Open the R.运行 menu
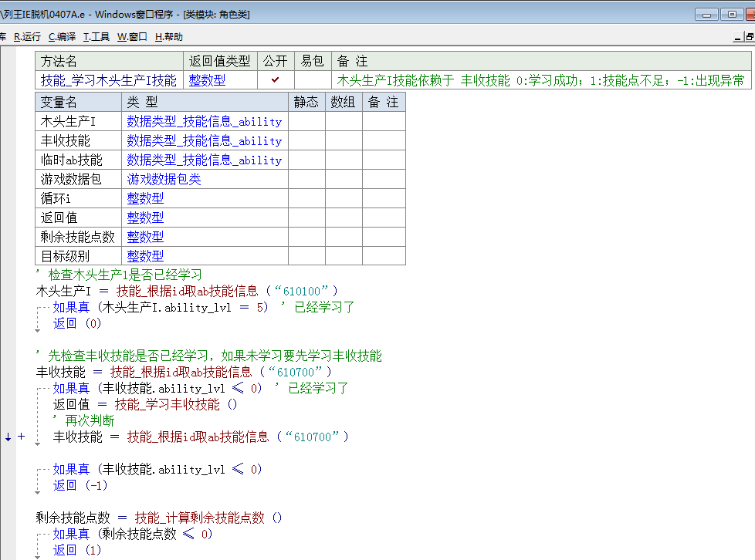Image resolution: width=755 pixels, height=560 pixels. [27, 36]
